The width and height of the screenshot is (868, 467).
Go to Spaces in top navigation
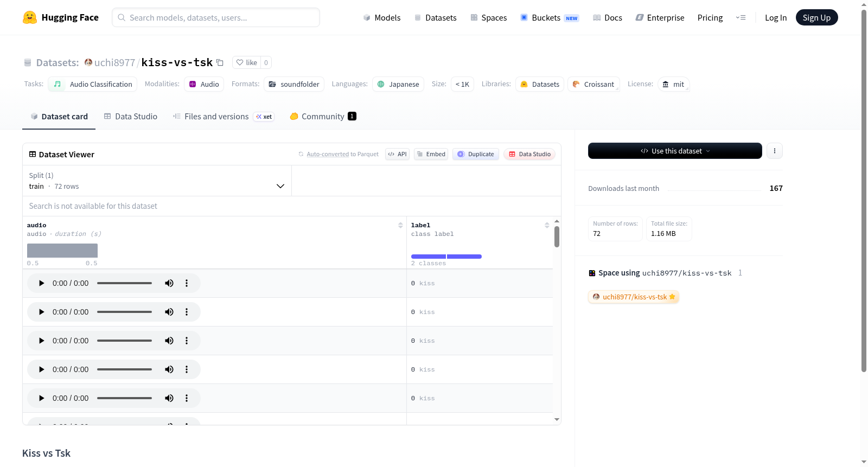pyautogui.click(x=489, y=17)
